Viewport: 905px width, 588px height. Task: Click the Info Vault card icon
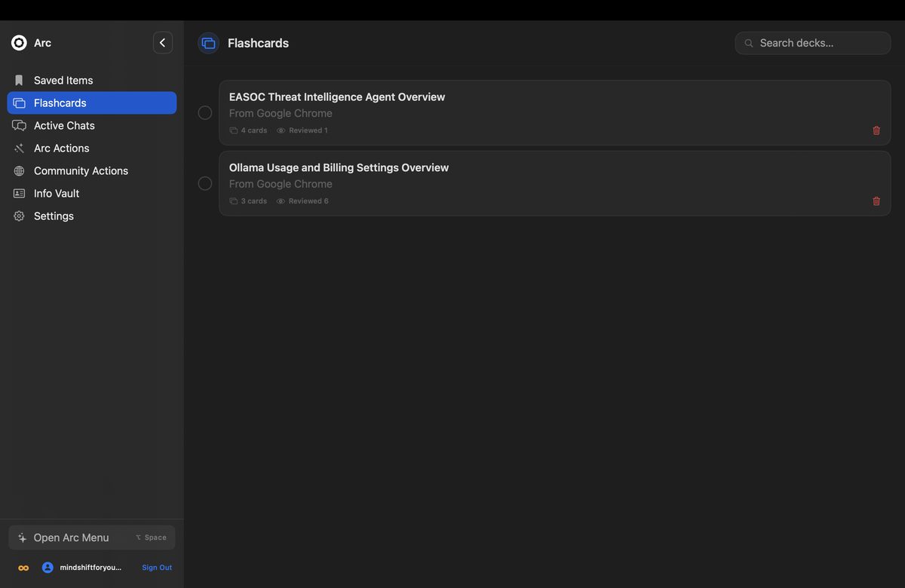click(19, 193)
